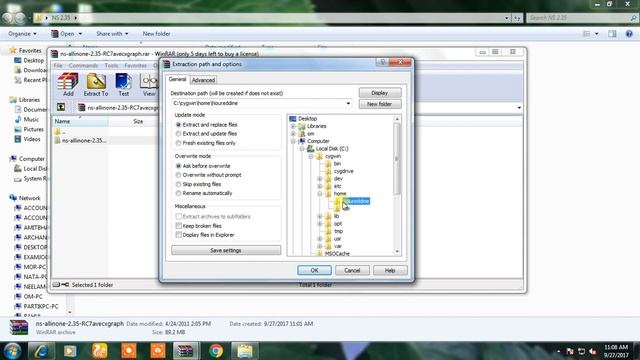The width and height of the screenshot is (640, 360).
Task: Click the New folder button in dialog
Action: point(380,104)
